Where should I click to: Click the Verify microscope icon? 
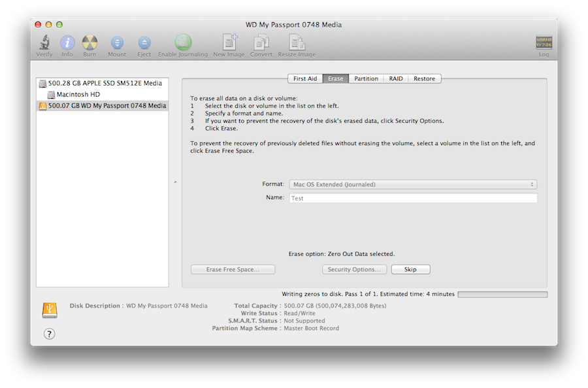[44, 42]
